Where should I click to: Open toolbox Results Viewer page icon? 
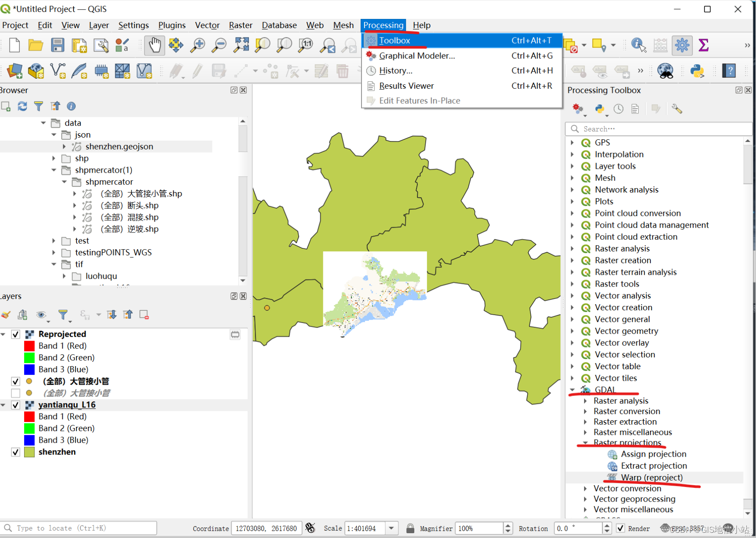coord(635,109)
